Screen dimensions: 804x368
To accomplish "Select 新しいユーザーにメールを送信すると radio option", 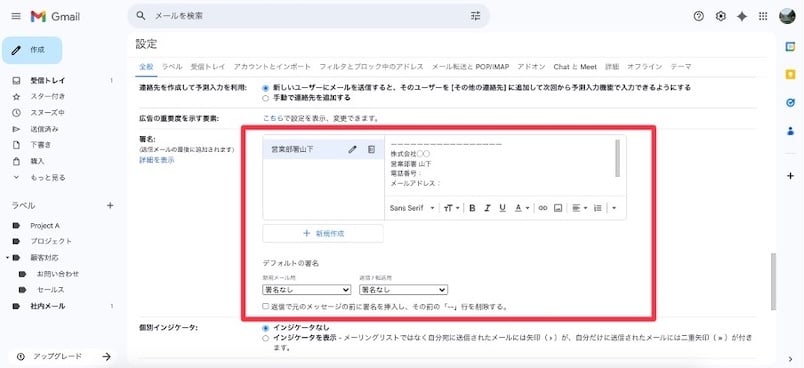I will click(x=265, y=88).
